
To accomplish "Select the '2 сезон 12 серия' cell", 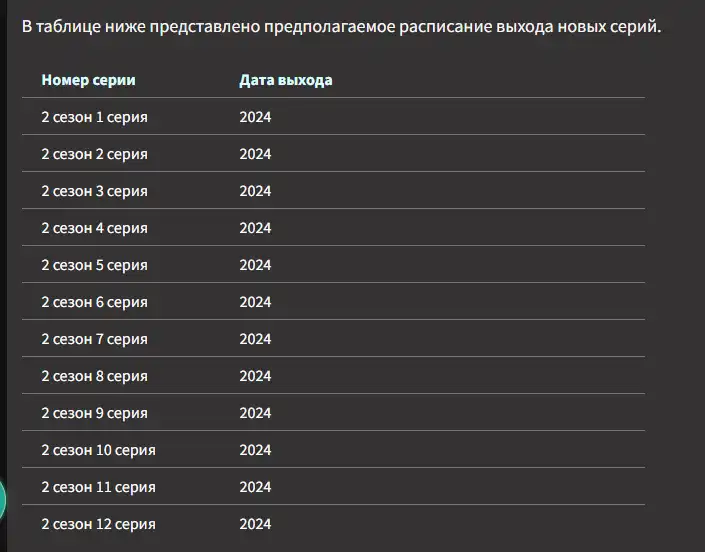I will pyautogui.click(x=98, y=524).
